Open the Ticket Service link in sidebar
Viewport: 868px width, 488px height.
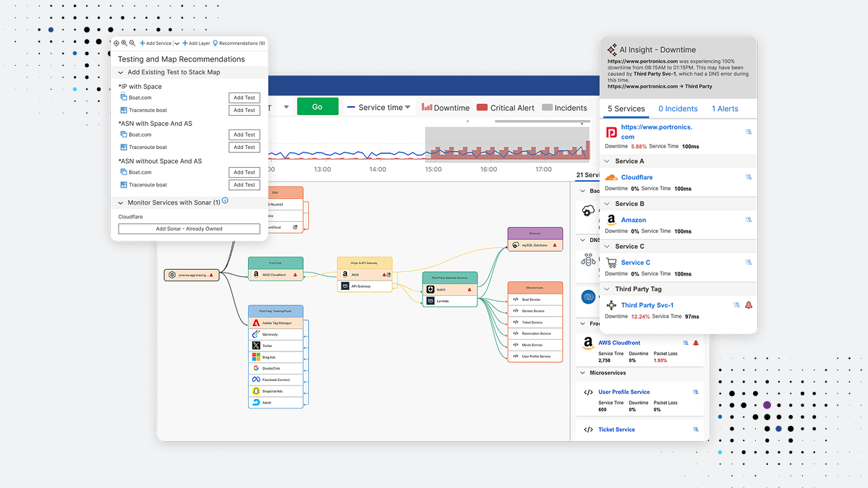click(616, 429)
